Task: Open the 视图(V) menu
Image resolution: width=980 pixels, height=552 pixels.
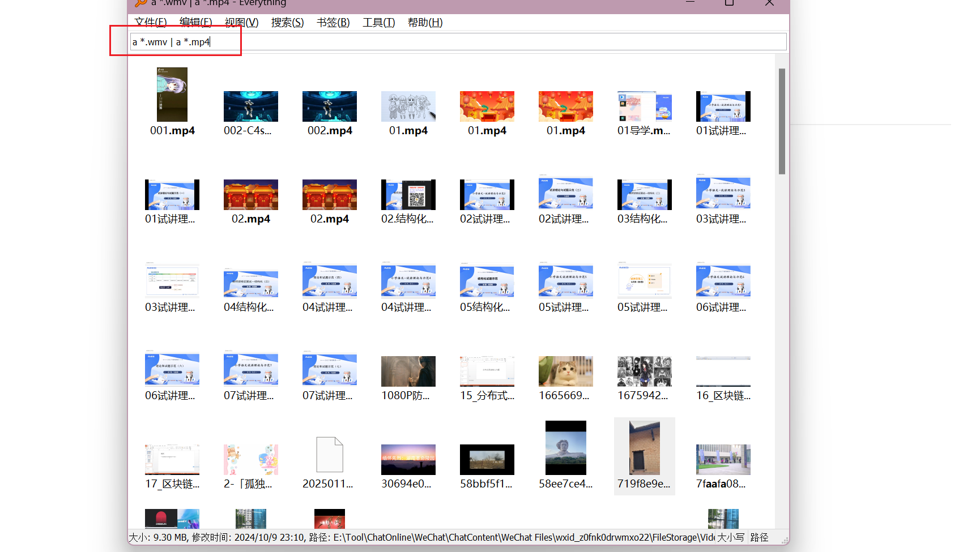Action: click(x=241, y=22)
